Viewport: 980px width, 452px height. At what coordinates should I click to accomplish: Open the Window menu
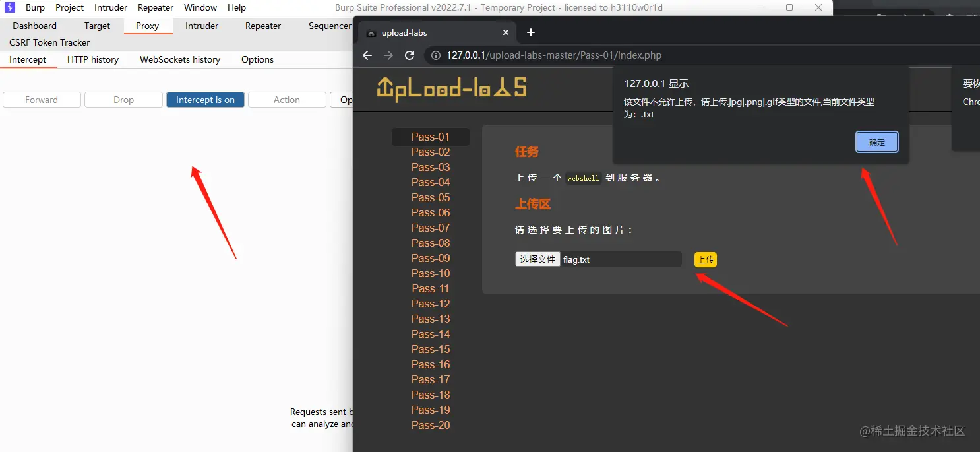point(200,7)
